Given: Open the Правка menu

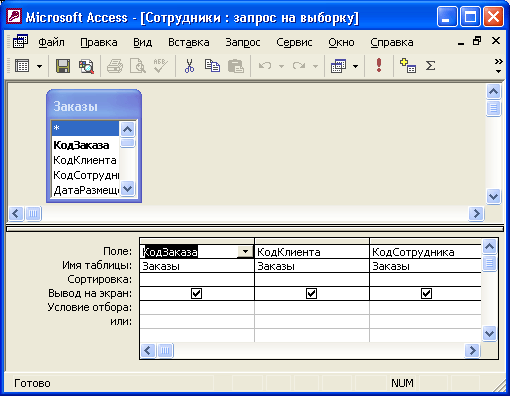Looking at the screenshot, I should tap(99, 43).
